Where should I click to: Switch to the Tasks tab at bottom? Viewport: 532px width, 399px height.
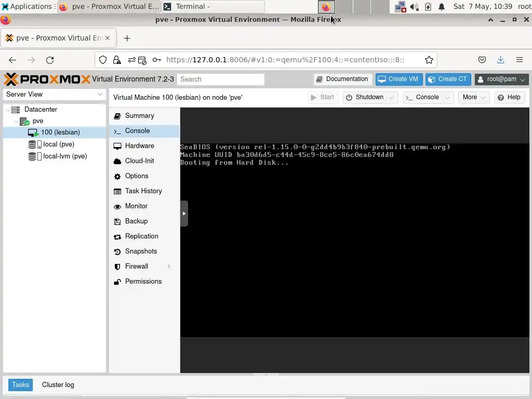click(20, 385)
